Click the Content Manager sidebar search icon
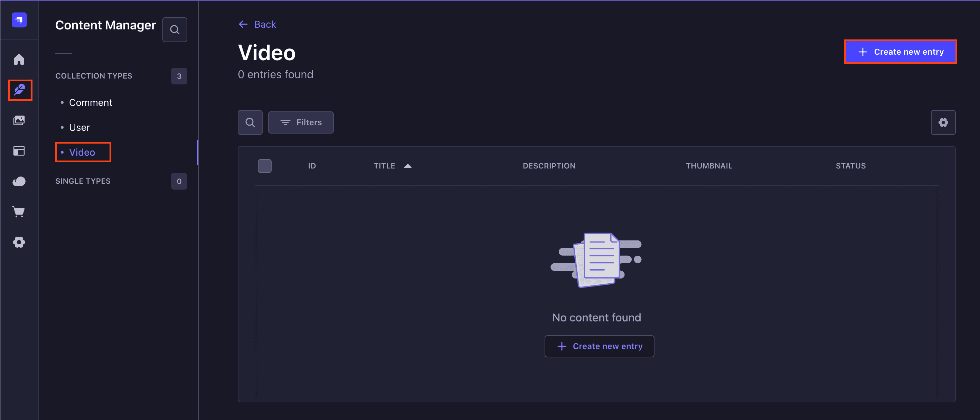The width and height of the screenshot is (980, 420). coord(175,30)
